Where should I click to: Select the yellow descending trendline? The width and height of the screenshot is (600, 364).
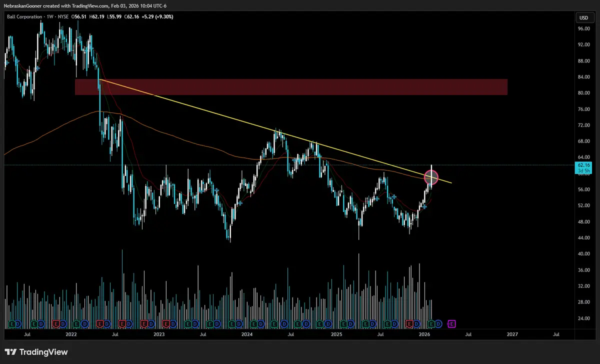275,131
